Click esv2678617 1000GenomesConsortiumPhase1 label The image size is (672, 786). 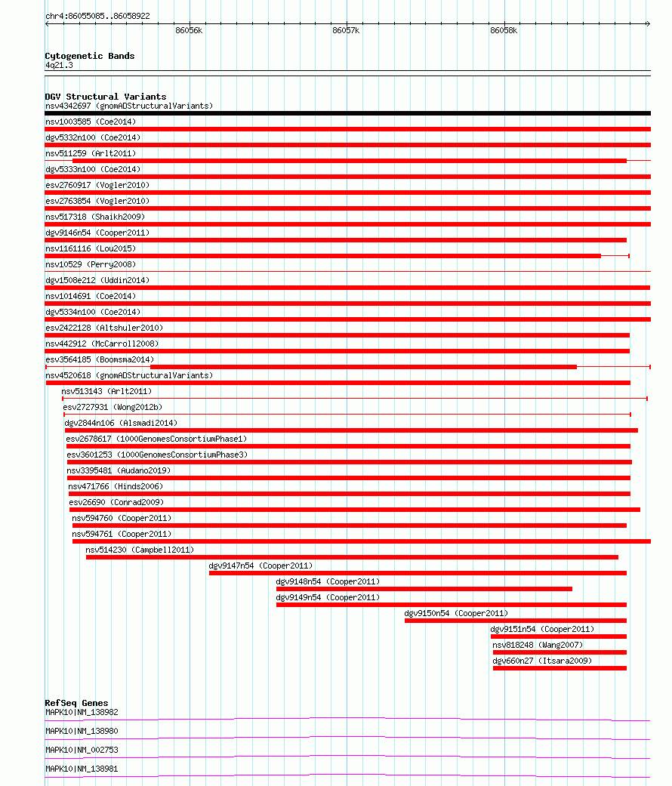(156, 439)
